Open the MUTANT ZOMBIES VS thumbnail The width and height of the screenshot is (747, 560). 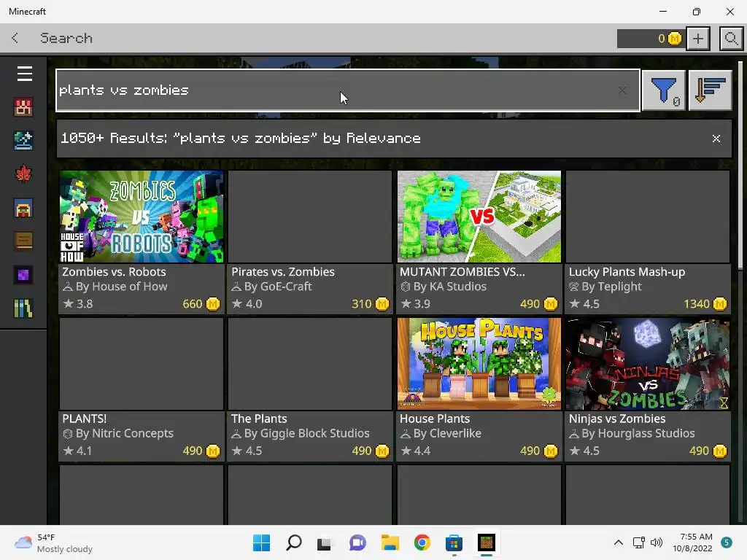[479, 217]
